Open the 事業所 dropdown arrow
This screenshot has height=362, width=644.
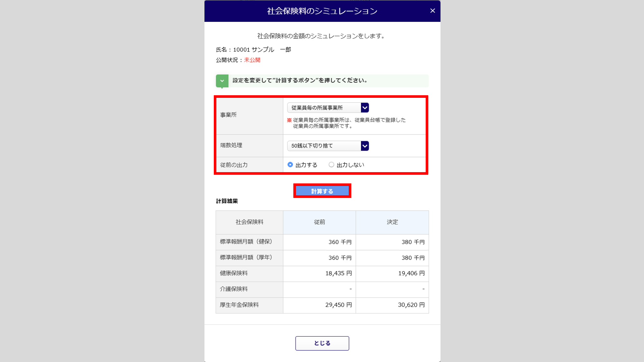point(365,108)
